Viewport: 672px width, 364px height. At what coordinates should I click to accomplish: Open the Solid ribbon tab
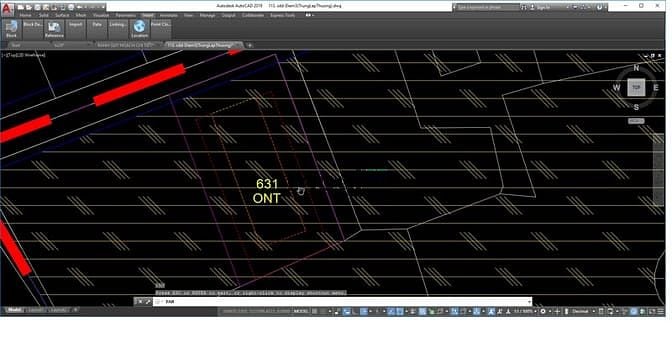click(x=44, y=15)
